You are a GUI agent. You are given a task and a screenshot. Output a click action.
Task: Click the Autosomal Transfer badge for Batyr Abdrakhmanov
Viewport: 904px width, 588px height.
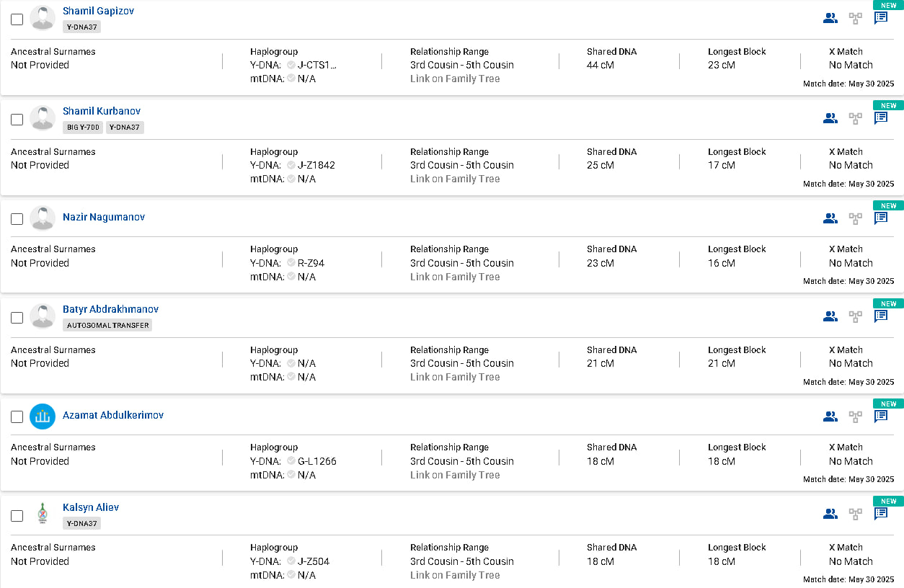[x=107, y=325]
